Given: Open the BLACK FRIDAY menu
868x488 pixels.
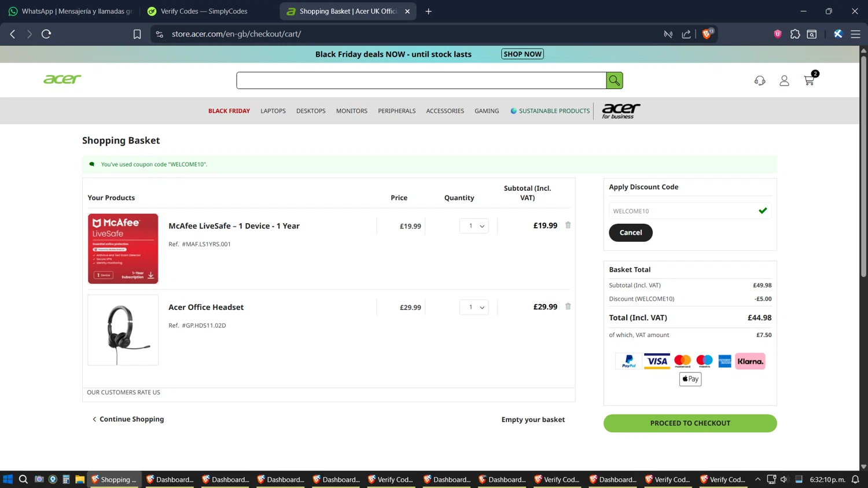Looking at the screenshot, I should (x=229, y=111).
